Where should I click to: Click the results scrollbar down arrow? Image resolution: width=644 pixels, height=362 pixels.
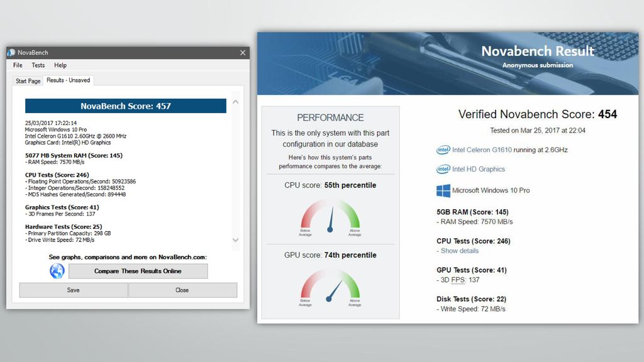point(235,239)
